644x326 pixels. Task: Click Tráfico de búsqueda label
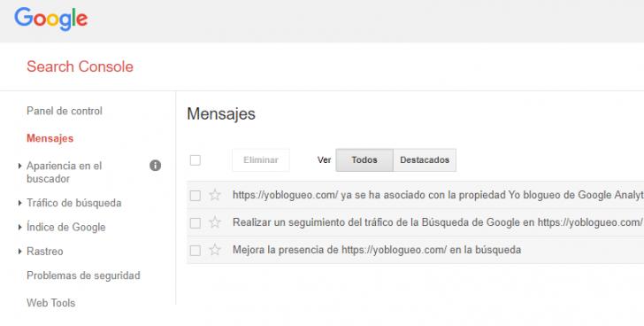click(x=74, y=203)
